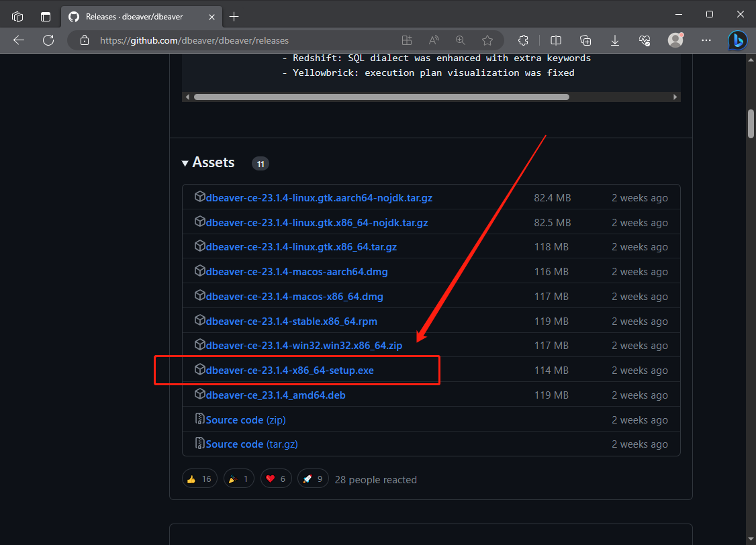
Task: Minimize the Edge window
Action: (x=679, y=15)
